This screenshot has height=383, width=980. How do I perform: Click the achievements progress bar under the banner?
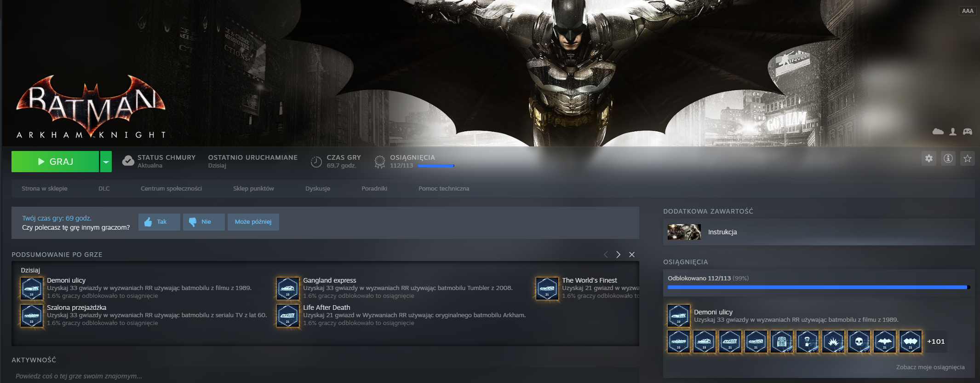(436, 166)
